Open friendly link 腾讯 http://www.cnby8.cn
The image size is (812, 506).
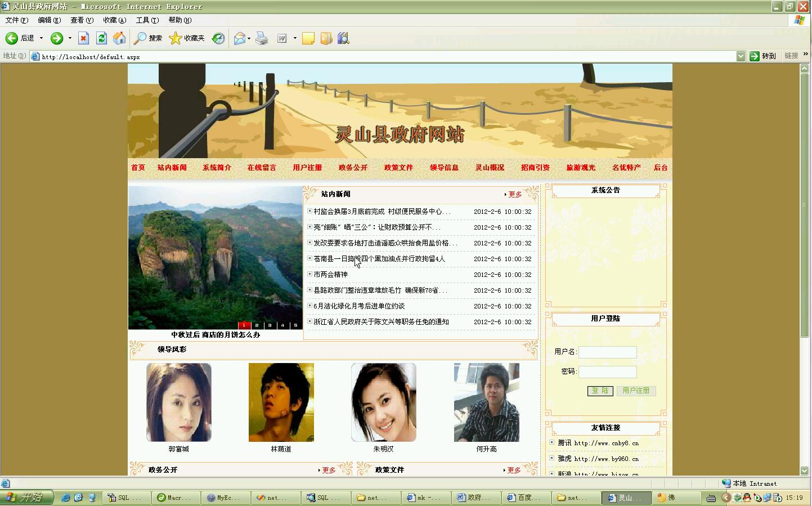pyautogui.click(x=598, y=443)
